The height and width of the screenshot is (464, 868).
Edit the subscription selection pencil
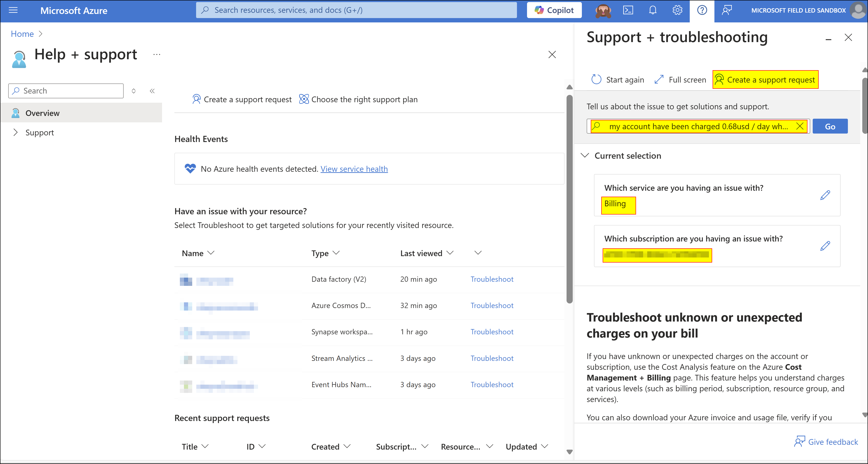[x=825, y=246]
